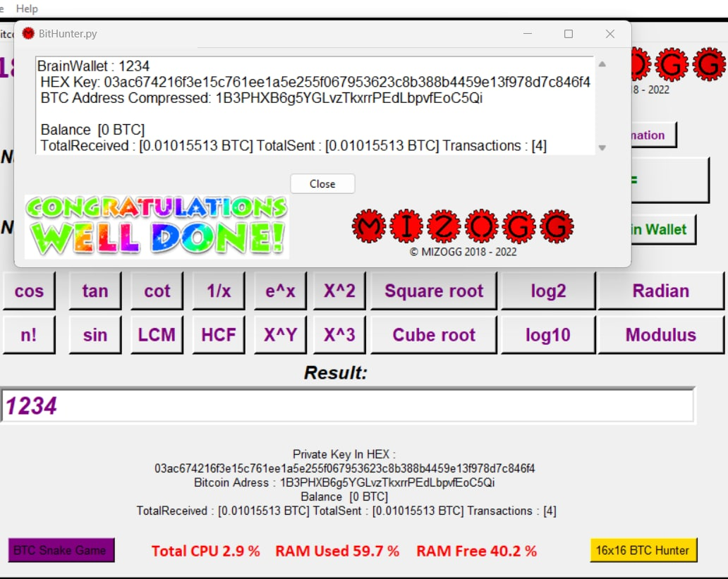Viewport: 728px width, 579px height.
Task: Launch the BTC Snake Game
Action: tap(61, 550)
